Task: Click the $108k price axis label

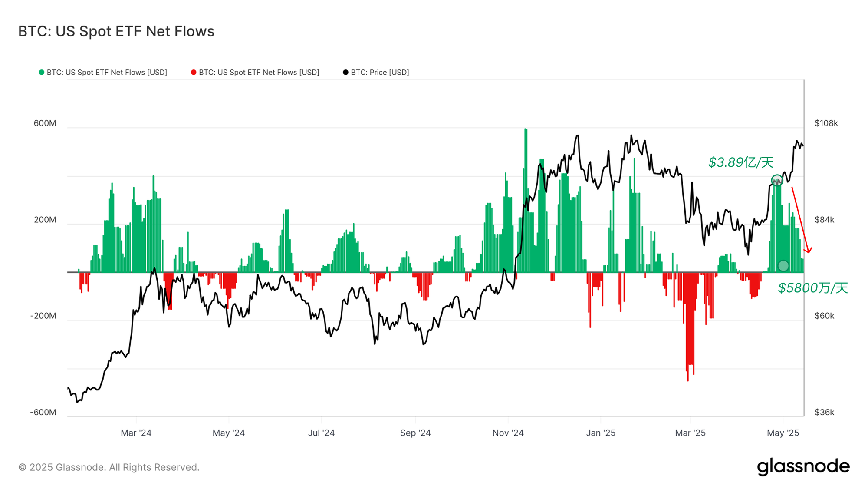Action: pos(826,123)
